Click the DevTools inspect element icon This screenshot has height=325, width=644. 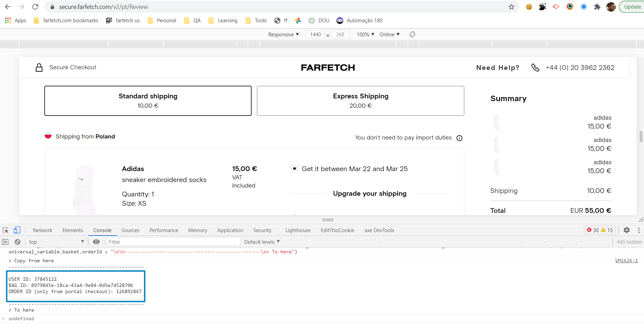pyautogui.click(x=5, y=230)
